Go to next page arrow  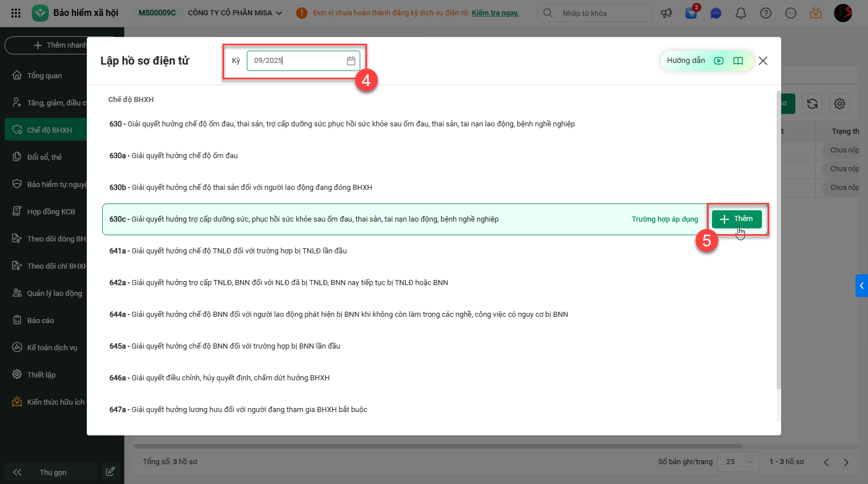point(846,462)
